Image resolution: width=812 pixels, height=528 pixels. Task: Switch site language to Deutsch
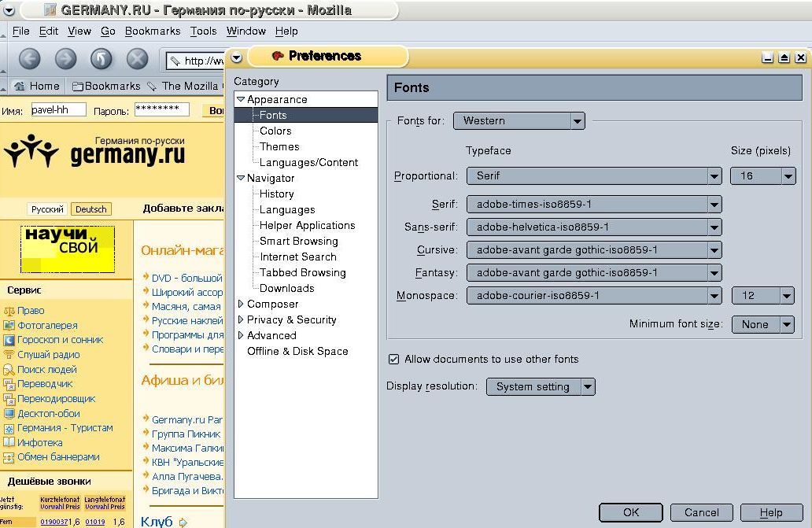tap(91, 209)
